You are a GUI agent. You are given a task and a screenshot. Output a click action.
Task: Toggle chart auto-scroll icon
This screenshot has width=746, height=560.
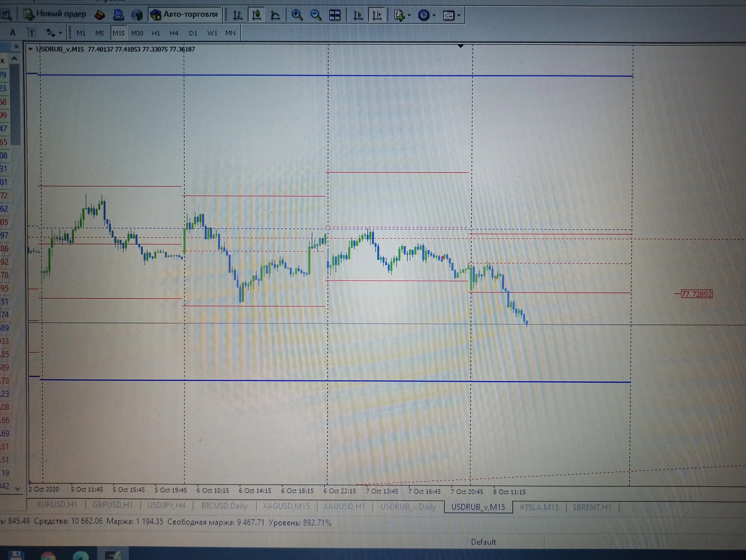pyautogui.click(x=358, y=15)
